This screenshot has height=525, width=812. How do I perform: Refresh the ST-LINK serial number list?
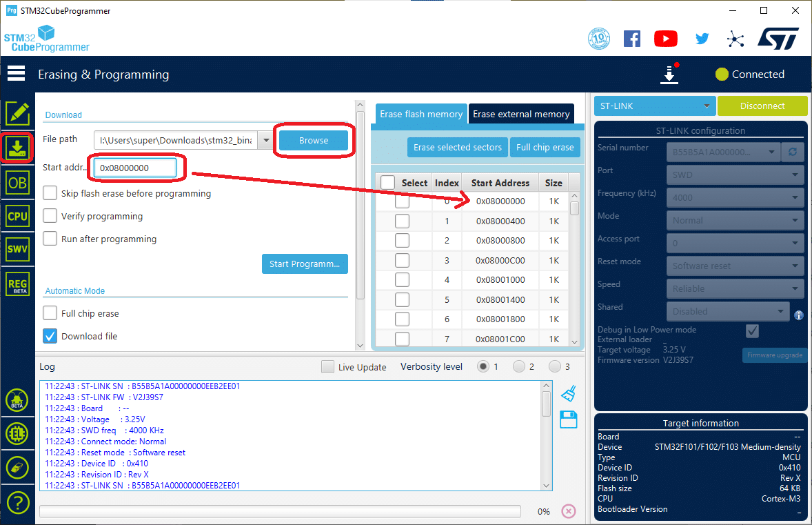(x=793, y=152)
